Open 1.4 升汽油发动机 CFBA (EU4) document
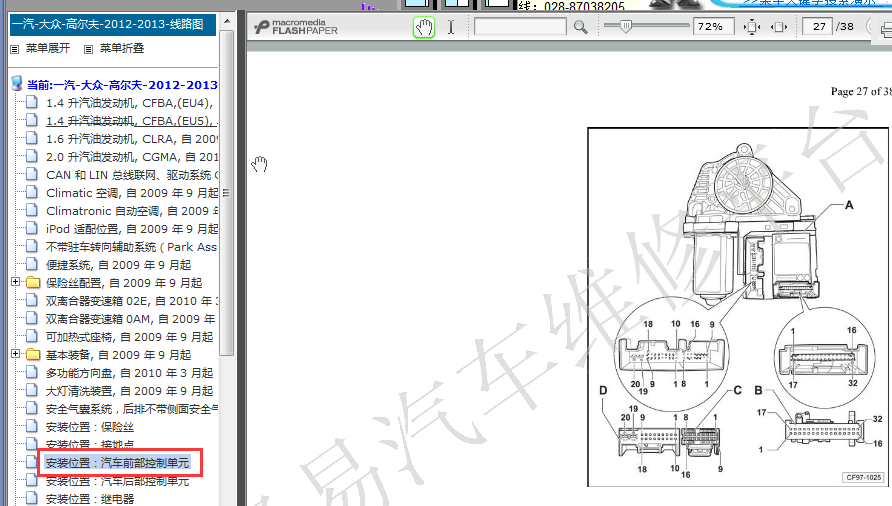Viewport: 892px width, 506px height. point(130,103)
